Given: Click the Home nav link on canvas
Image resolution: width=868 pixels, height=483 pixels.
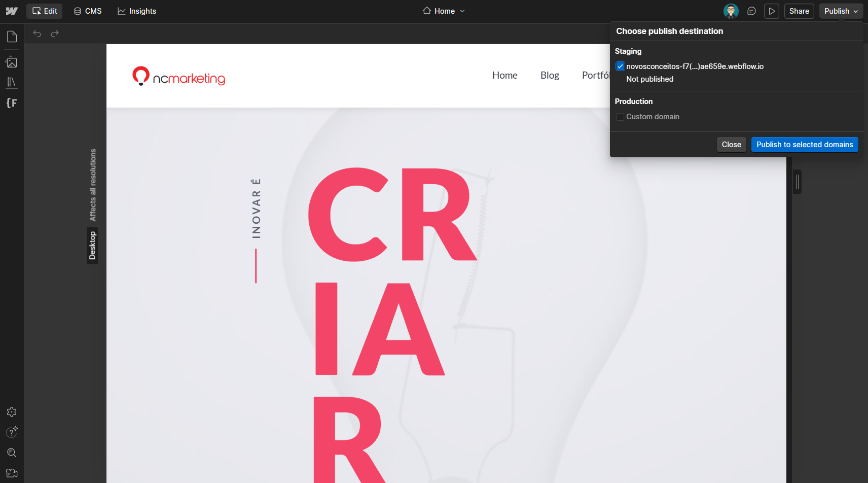Looking at the screenshot, I should (x=505, y=75).
